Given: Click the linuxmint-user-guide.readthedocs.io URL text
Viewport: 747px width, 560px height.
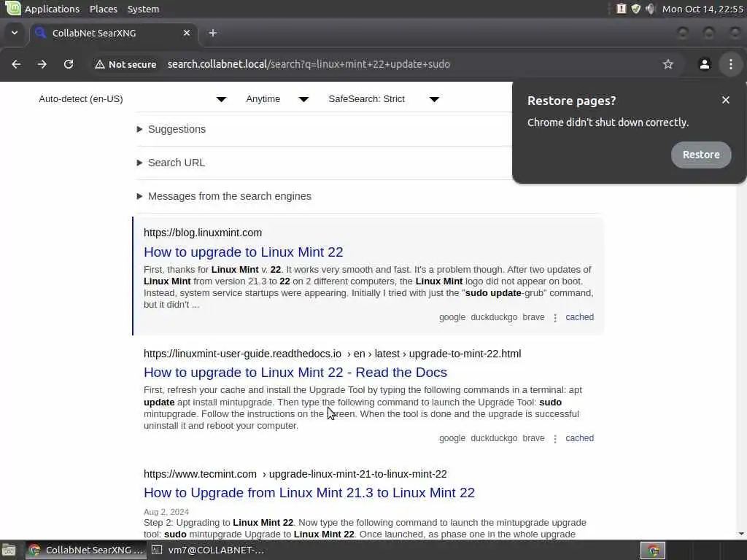Looking at the screenshot, I should click(242, 354).
